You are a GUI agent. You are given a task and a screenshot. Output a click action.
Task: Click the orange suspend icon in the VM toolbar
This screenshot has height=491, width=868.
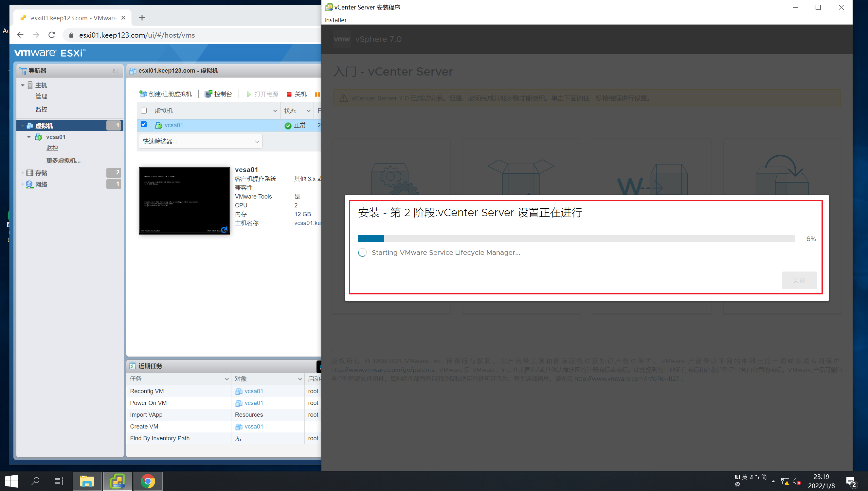(317, 94)
